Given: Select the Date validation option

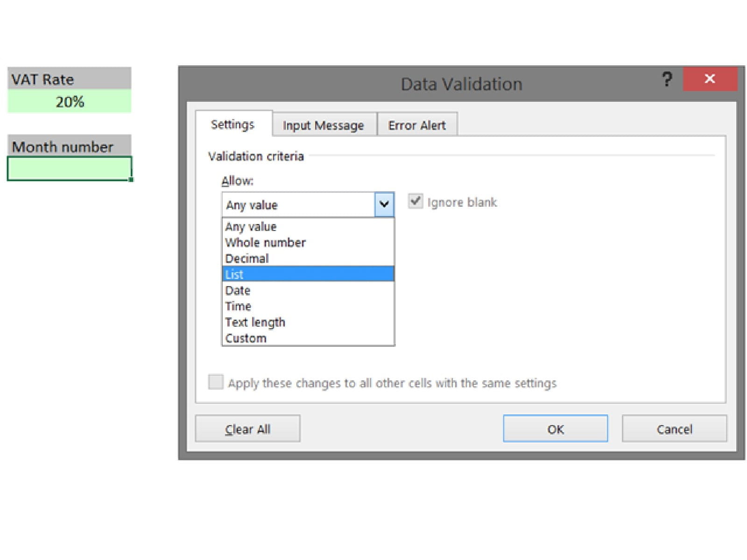Looking at the screenshot, I should pos(238,291).
